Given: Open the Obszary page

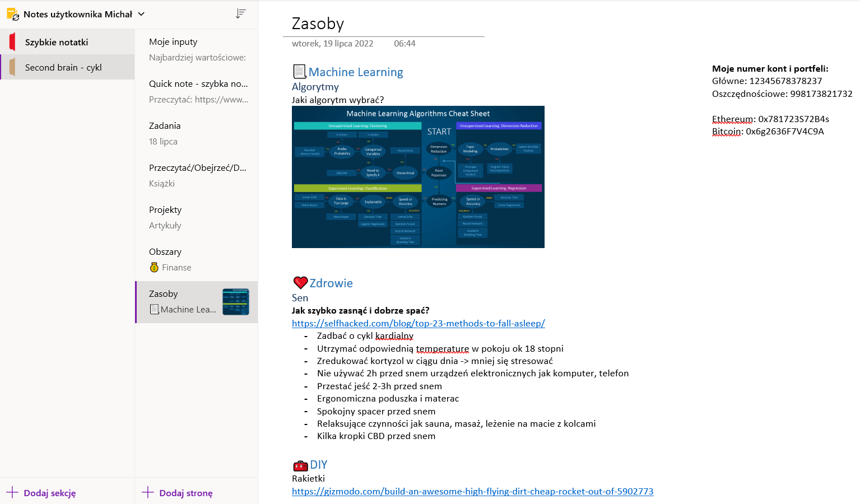Looking at the screenshot, I should [197, 260].
